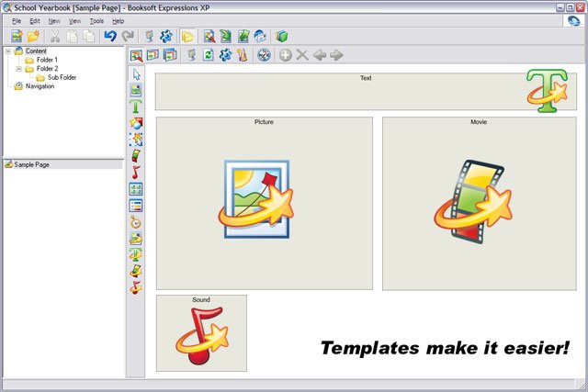Select Sample Page in the page list
The image size is (588, 392).
pyautogui.click(x=31, y=164)
